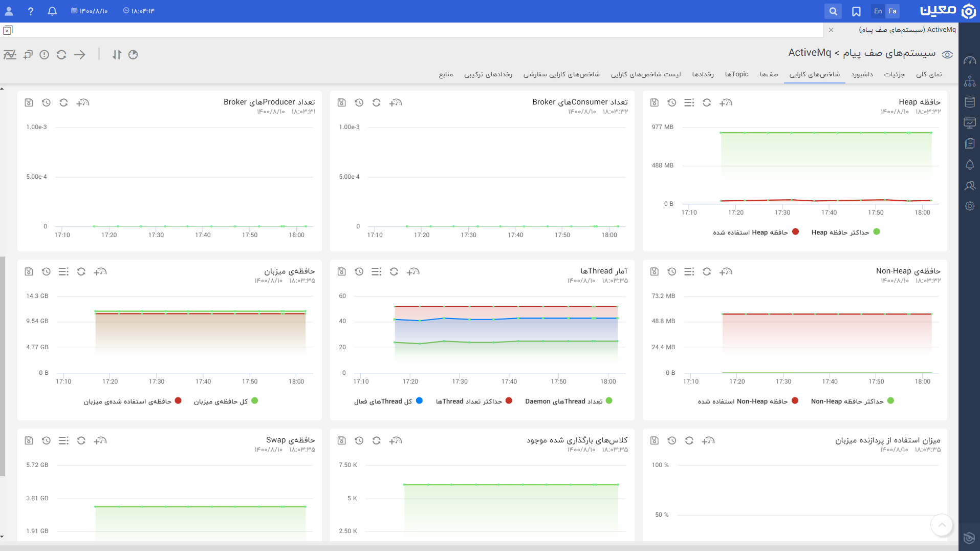Open list options for Heap memory chart
The image size is (980, 551).
[689, 102]
